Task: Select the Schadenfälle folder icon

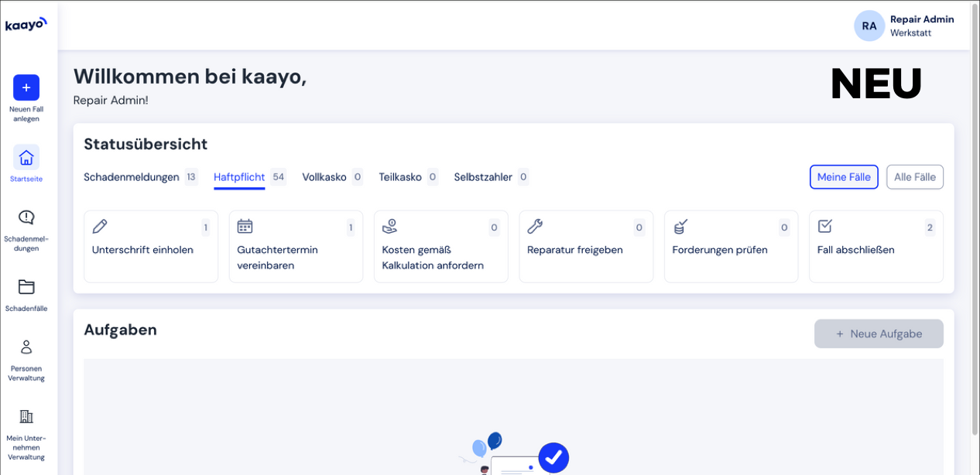Action: 26,287
